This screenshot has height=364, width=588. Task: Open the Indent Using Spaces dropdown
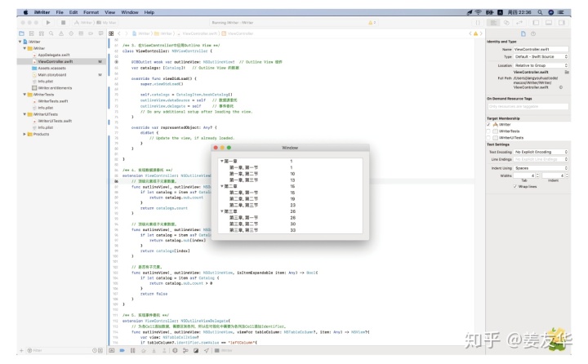click(x=541, y=168)
